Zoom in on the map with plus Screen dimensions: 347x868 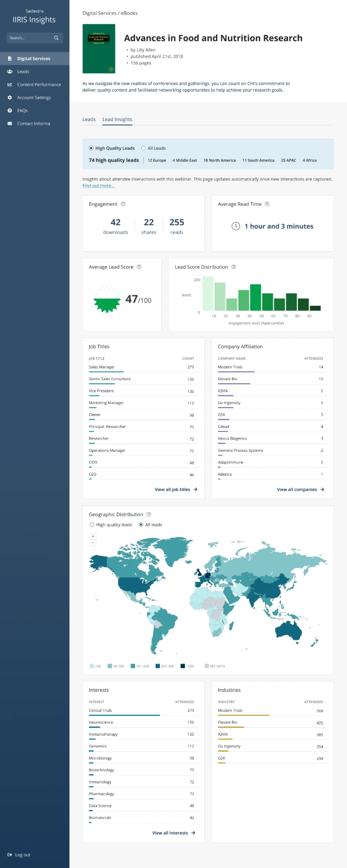point(93,537)
